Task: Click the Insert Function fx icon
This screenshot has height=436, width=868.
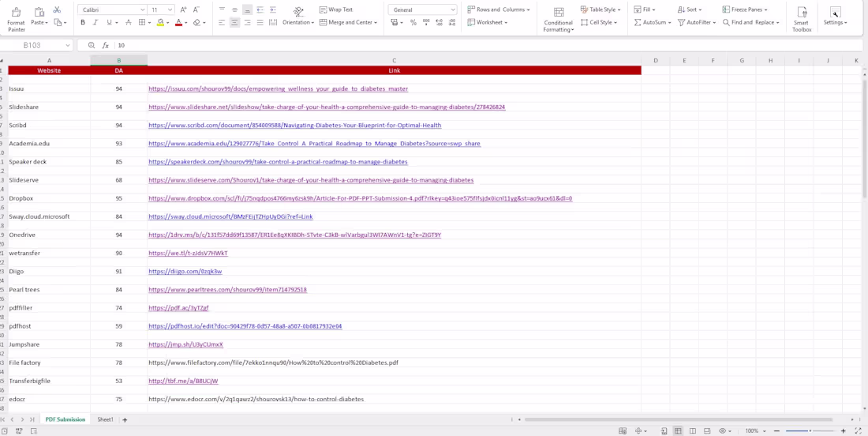Action: 105,46
